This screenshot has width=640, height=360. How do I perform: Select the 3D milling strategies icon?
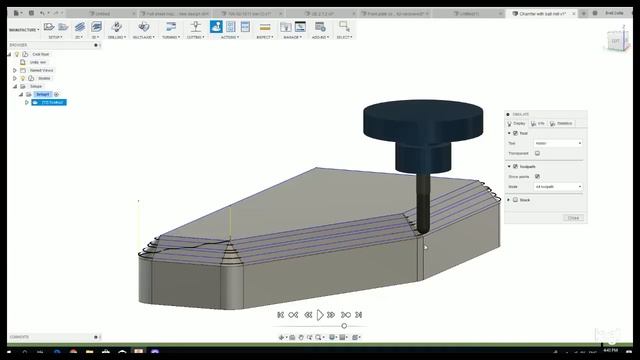point(96,27)
